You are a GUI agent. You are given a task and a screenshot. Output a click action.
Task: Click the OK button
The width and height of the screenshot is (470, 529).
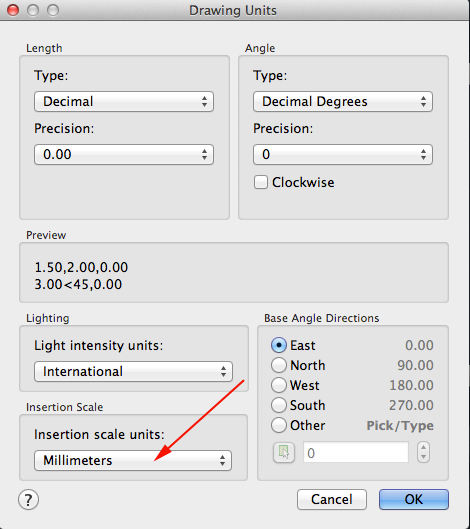click(x=414, y=499)
